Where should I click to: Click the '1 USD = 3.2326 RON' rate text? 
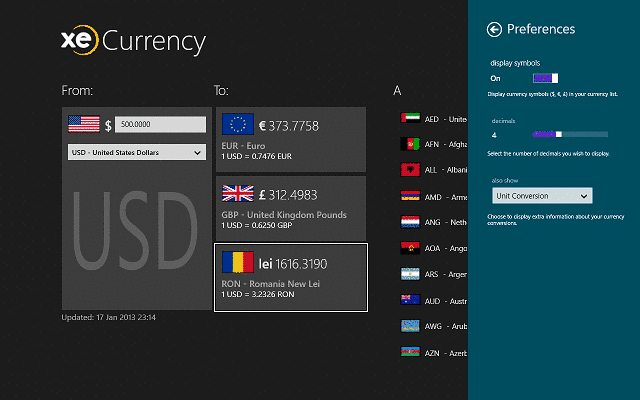[258, 294]
